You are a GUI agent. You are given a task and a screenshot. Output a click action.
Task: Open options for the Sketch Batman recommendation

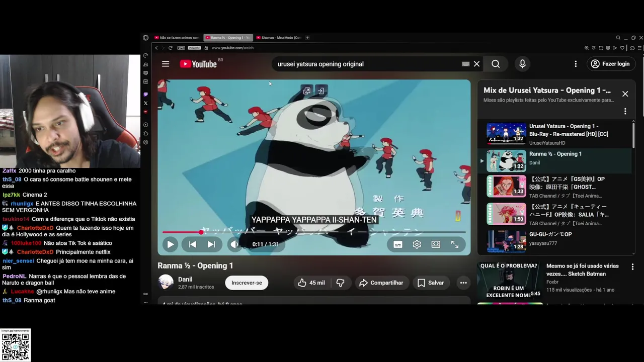(x=632, y=267)
